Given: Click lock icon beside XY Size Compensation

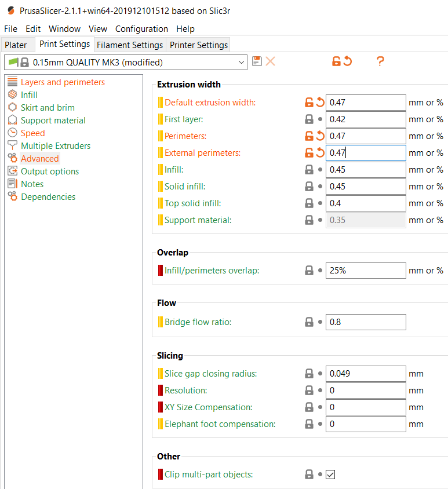Looking at the screenshot, I should (309, 407).
